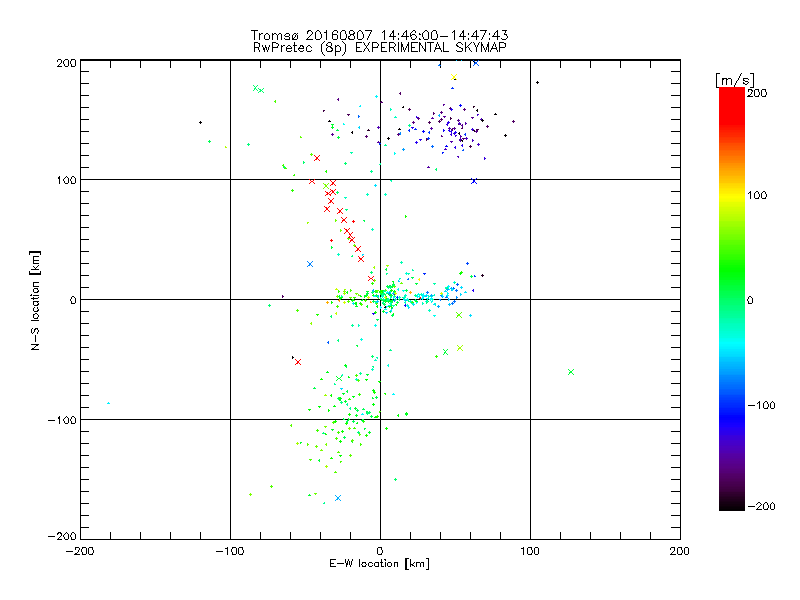Select the subtitle "RwPretec (8p) EXPERIMENTAL SKYMAP"
This screenshot has height=600, width=800.
click(379, 47)
